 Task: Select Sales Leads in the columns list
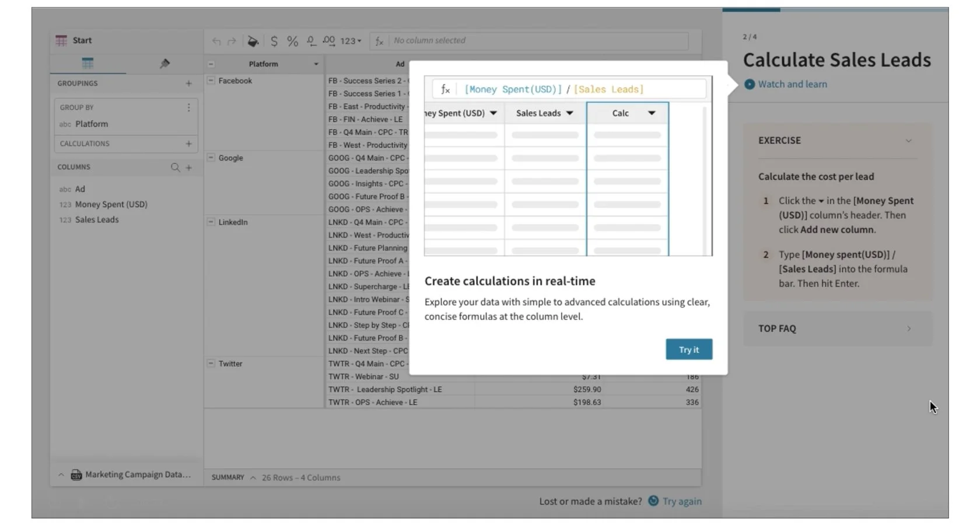tap(97, 219)
